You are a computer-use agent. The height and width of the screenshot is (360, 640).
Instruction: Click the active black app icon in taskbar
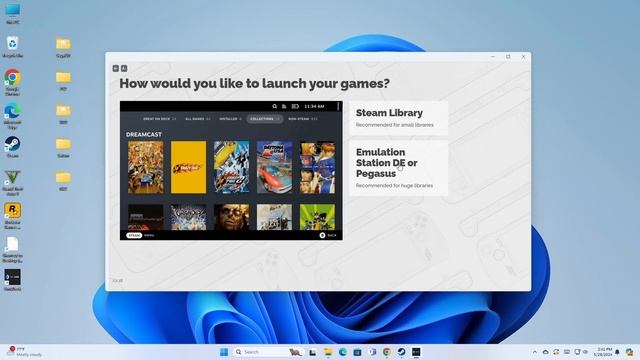(x=416, y=352)
